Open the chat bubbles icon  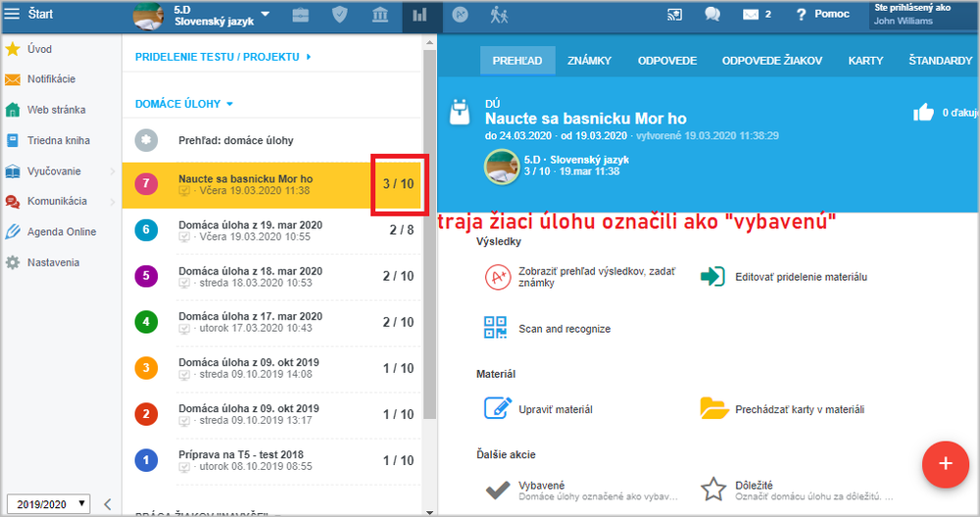[x=712, y=14]
